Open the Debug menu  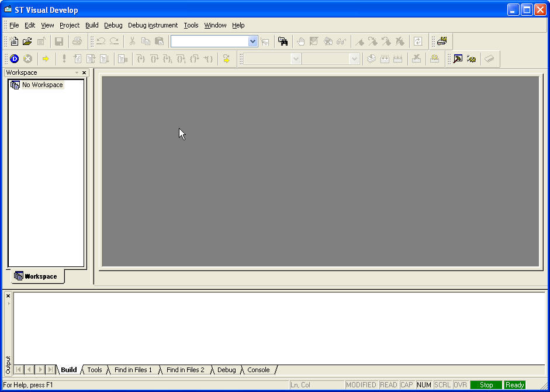coord(113,25)
